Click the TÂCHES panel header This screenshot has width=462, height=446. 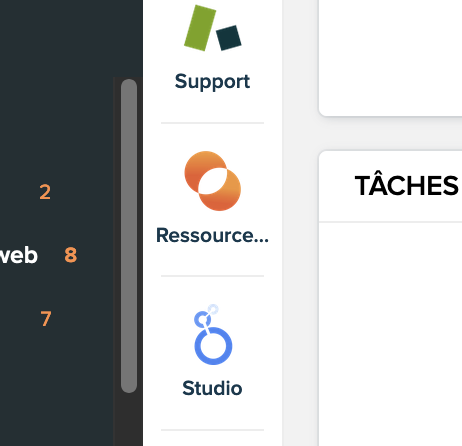click(x=390, y=186)
